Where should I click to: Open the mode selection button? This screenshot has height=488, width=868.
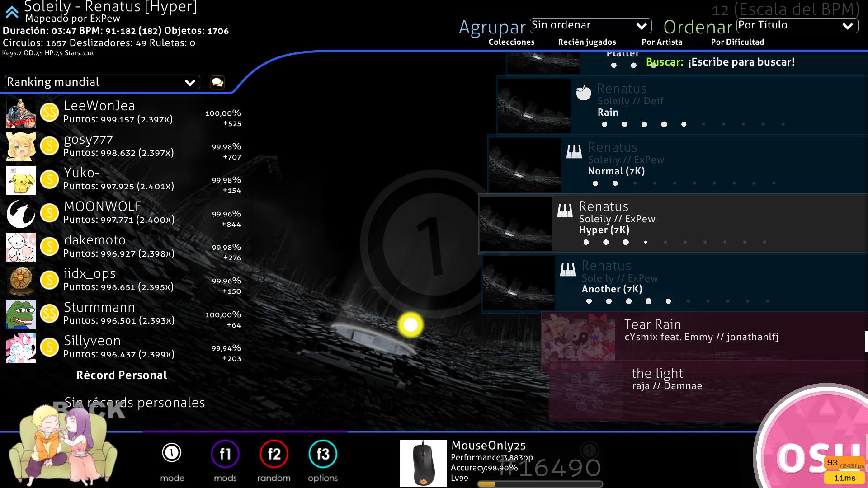tap(172, 453)
